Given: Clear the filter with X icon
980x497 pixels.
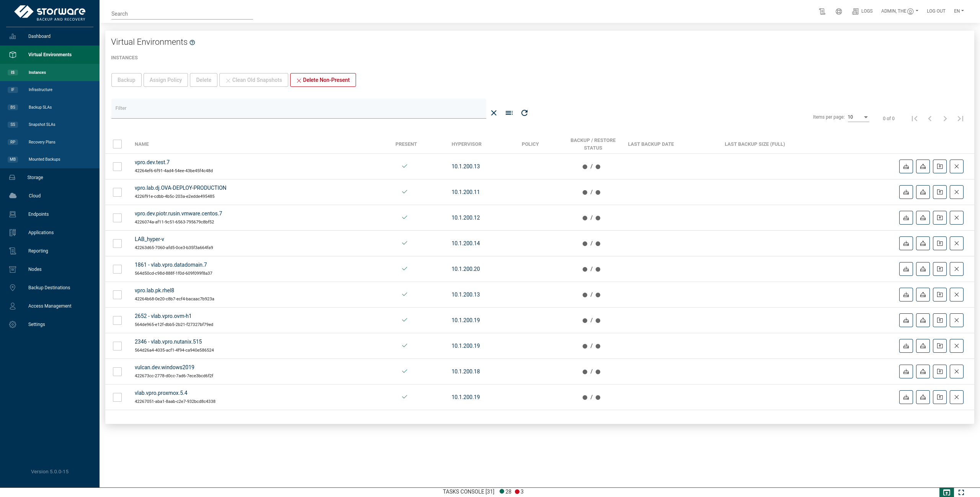Looking at the screenshot, I should coord(493,113).
